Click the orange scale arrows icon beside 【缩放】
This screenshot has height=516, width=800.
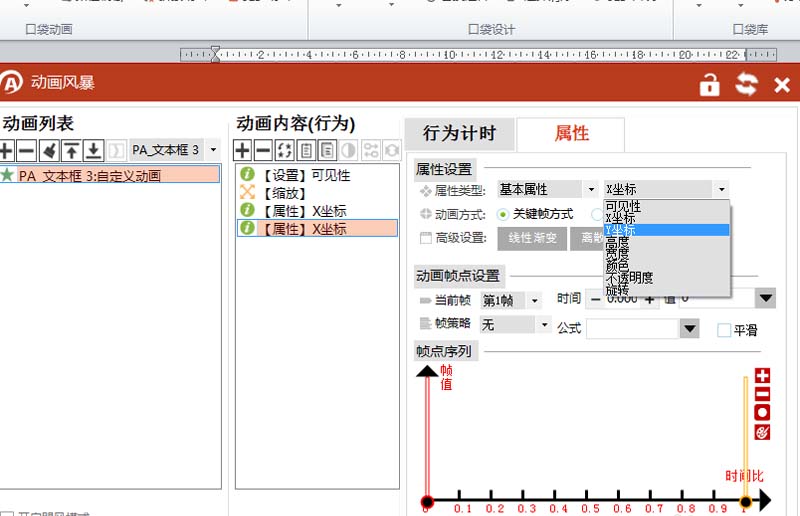247,192
